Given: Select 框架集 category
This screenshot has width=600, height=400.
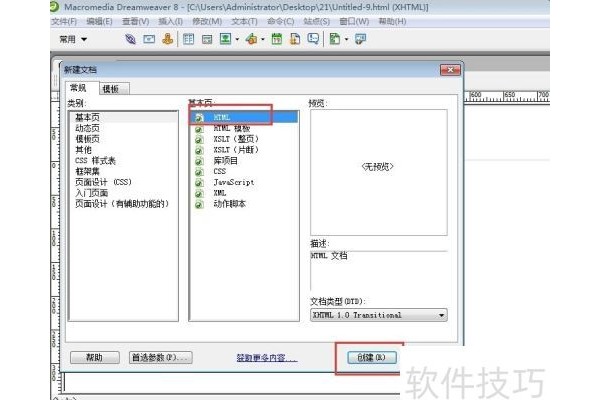Looking at the screenshot, I should coord(123,171).
